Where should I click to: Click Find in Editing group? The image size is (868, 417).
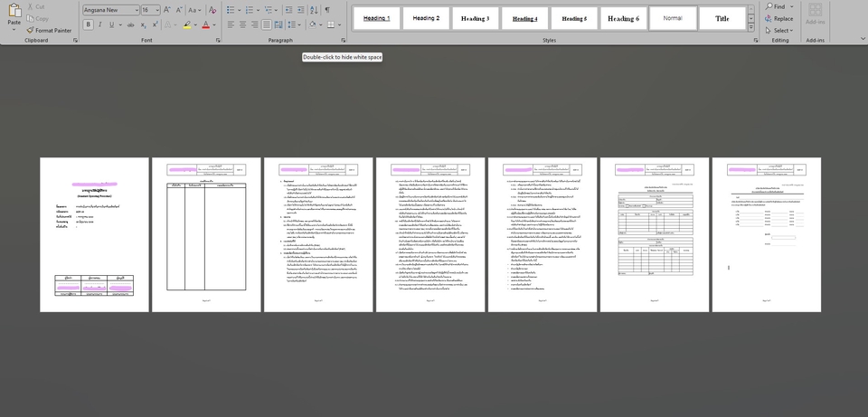tap(776, 6)
